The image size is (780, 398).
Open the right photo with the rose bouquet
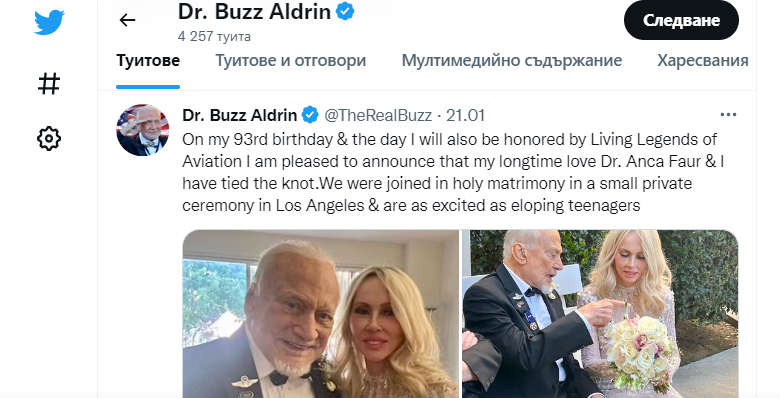[x=600, y=313]
